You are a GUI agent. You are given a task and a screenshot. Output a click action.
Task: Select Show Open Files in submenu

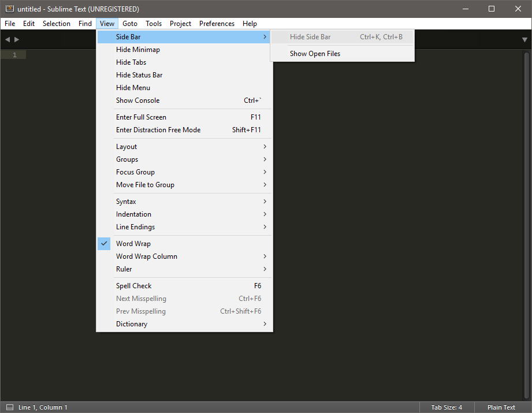(315, 54)
